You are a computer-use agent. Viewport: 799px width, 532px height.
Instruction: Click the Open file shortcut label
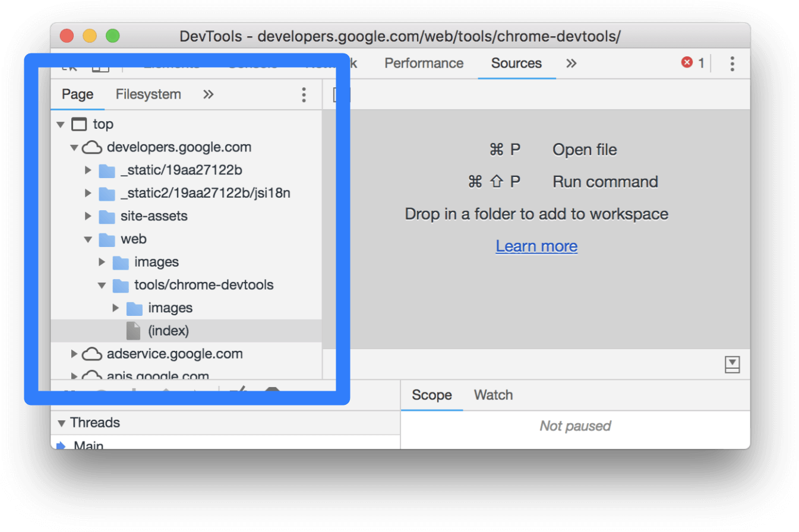coord(585,150)
